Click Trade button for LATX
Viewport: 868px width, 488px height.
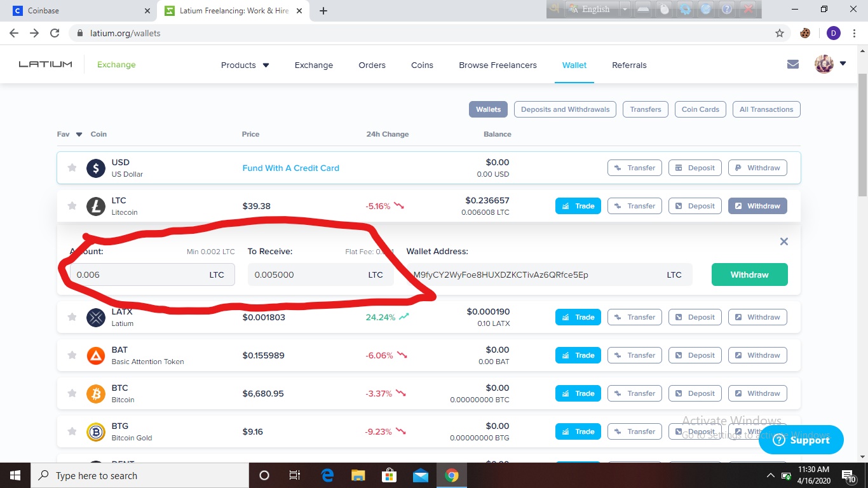[x=578, y=317]
